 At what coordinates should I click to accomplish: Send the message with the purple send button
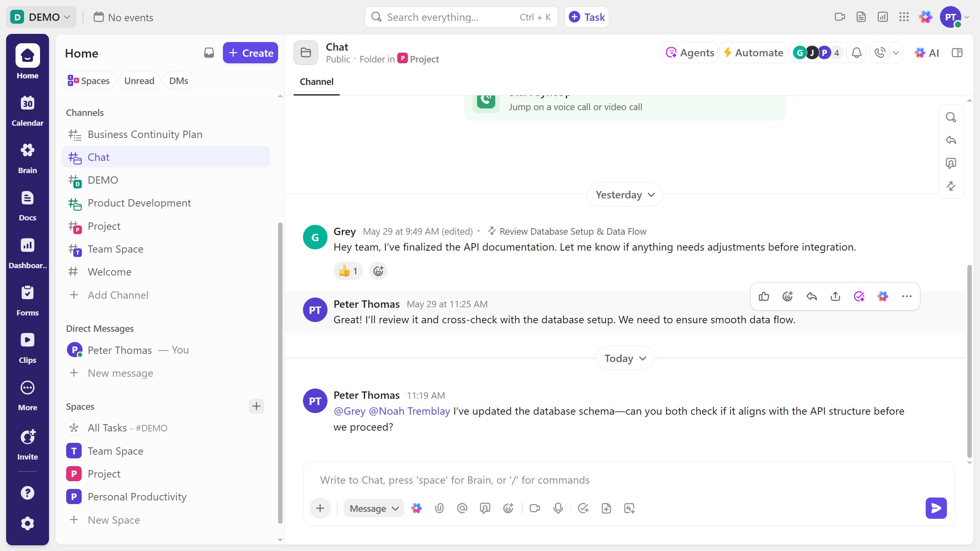pos(936,508)
